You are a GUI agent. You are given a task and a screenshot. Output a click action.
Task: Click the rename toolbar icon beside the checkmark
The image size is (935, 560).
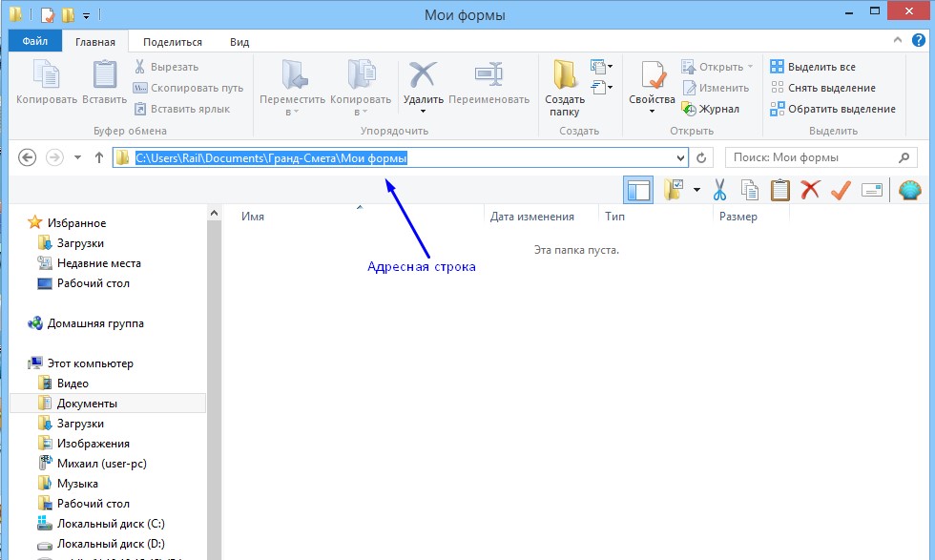click(x=872, y=190)
